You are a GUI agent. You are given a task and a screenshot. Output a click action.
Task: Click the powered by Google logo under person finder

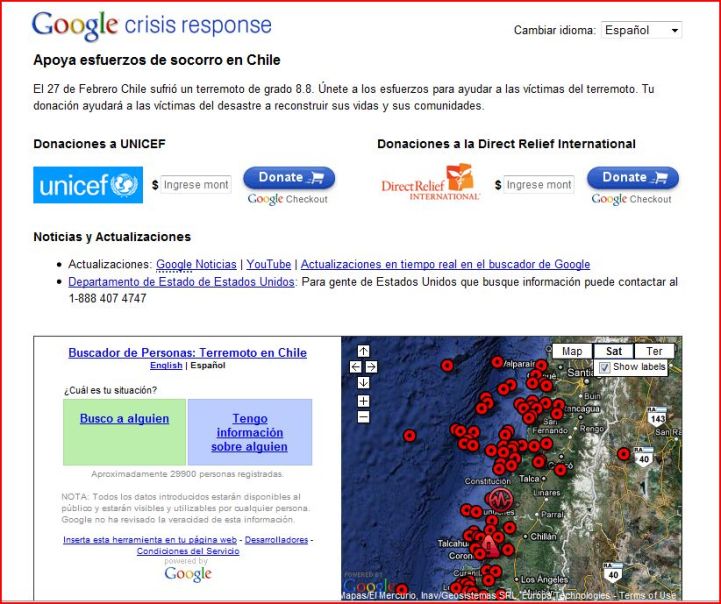point(188,574)
